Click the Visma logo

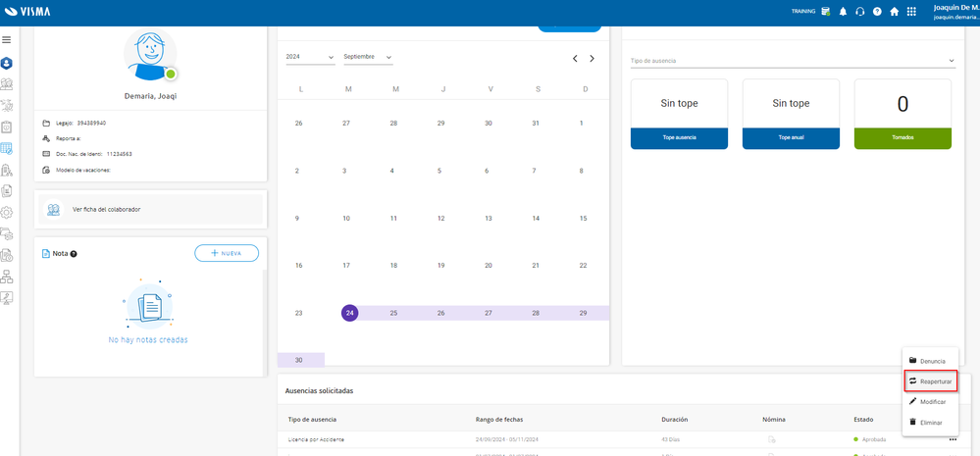click(x=27, y=11)
